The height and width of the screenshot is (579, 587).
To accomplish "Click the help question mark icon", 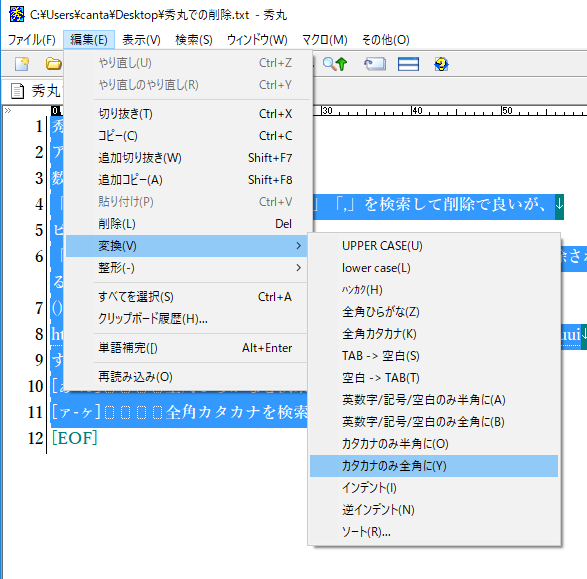I will click(x=441, y=64).
